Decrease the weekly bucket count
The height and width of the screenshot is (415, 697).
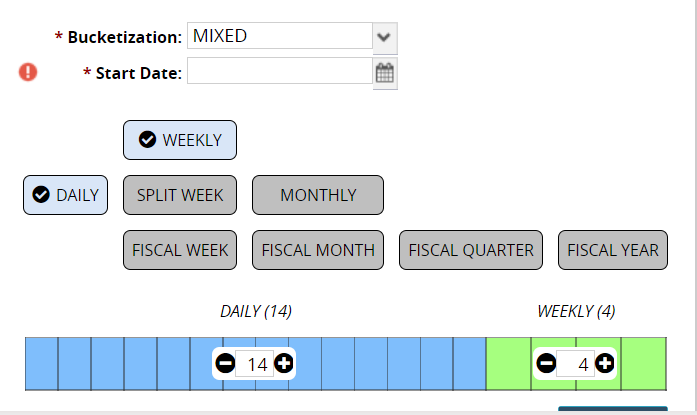(x=546, y=363)
